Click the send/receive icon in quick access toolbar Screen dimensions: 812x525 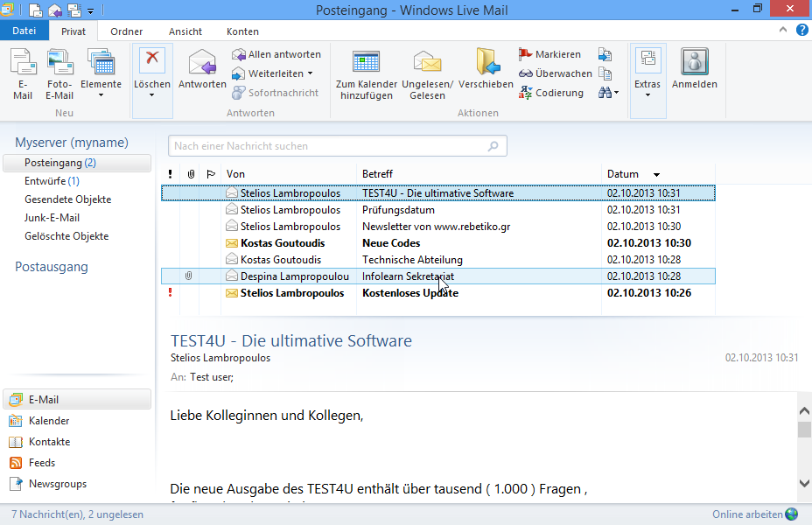(x=74, y=10)
